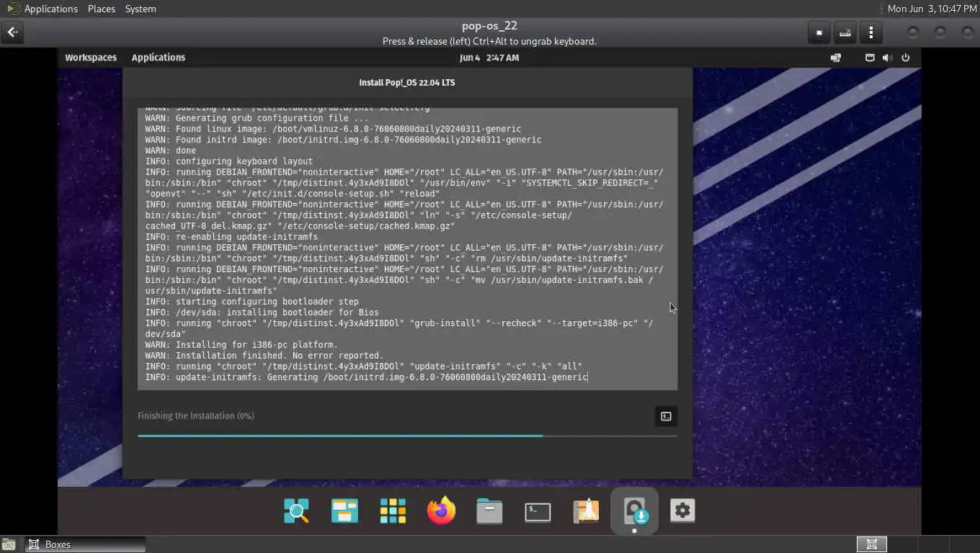Select the Pop!_OS installer icon in the dock
Viewport: 980px width, 553px height.
tap(634, 511)
